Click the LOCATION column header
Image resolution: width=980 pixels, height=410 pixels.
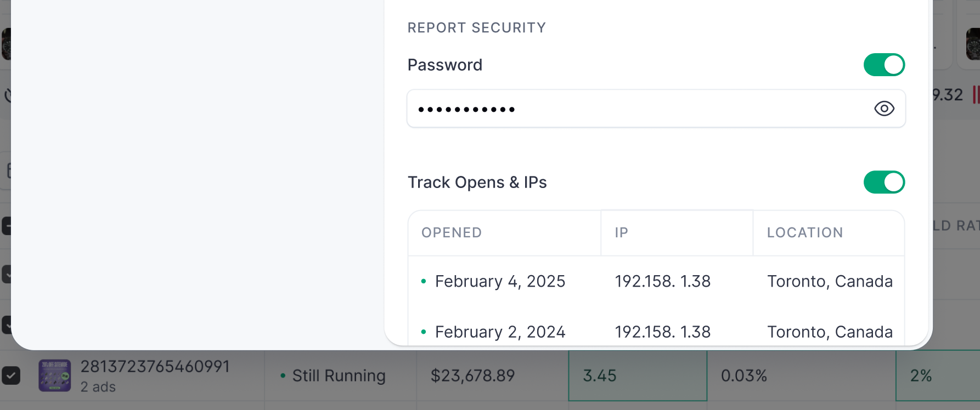click(x=804, y=232)
